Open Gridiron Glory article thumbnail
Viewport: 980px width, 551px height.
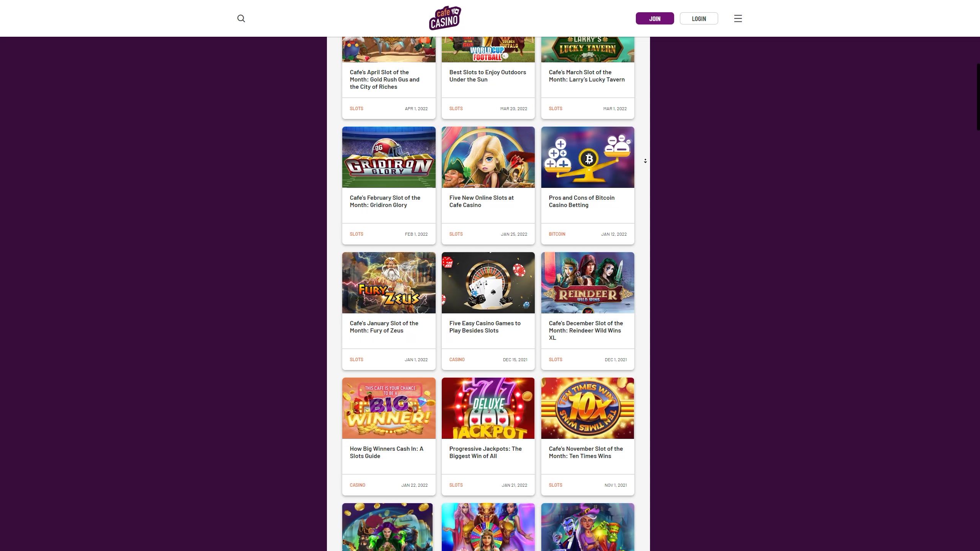point(389,157)
